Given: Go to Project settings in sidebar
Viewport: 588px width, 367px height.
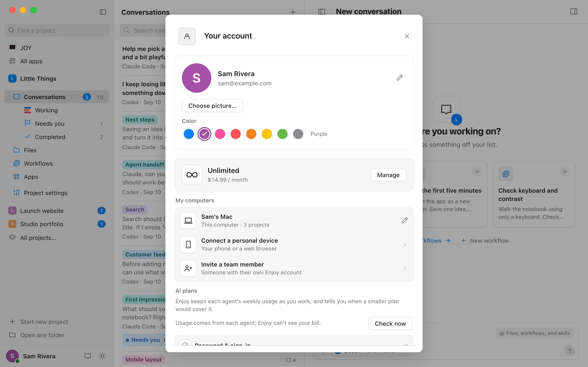Looking at the screenshot, I should click(x=46, y=193).
